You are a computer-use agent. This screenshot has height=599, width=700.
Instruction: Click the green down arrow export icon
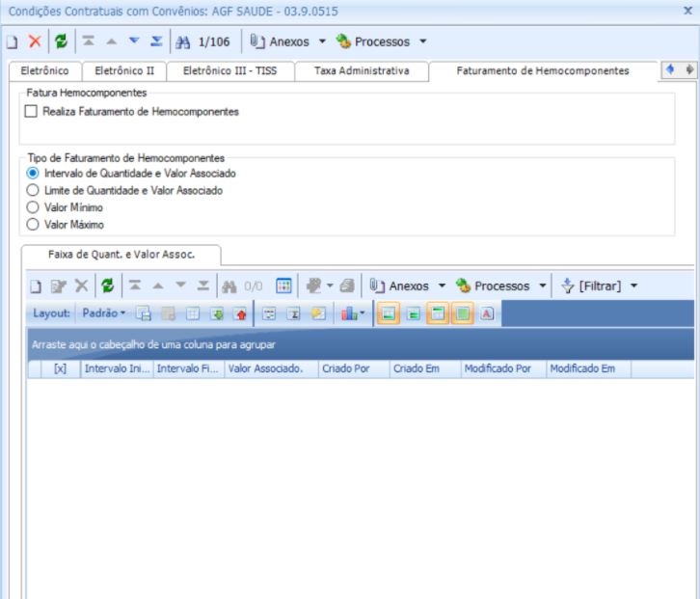click(x=217, y=313)
